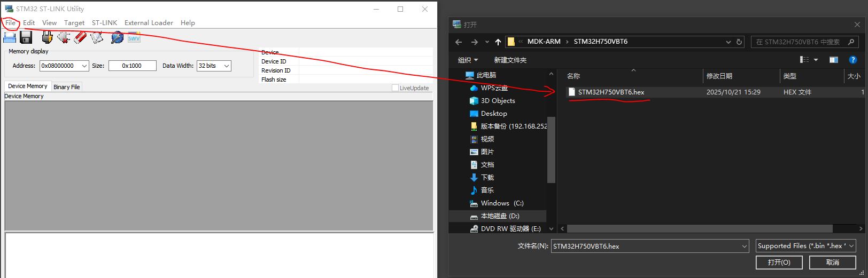Open the View menu
Screen dimensions: 868x278
point(49,23)
